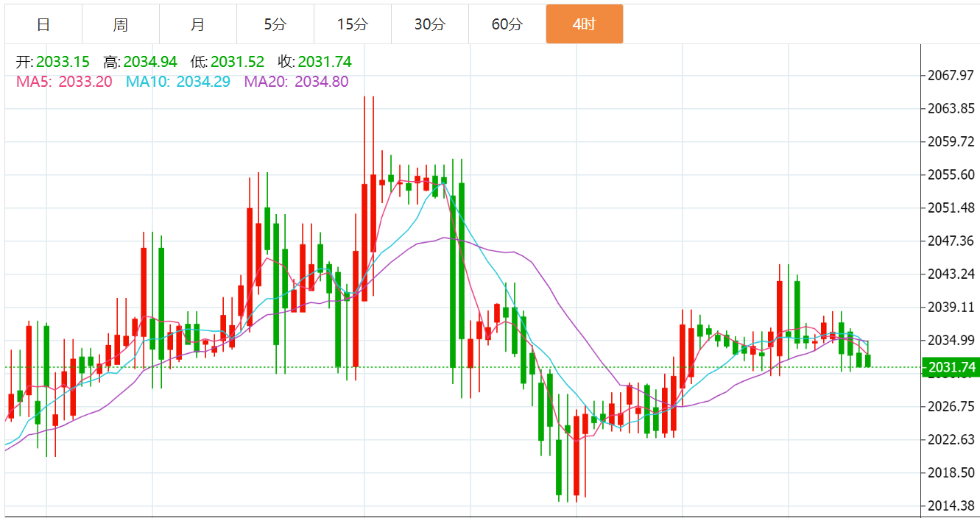Click the 2039.11 price axis label
This screenshot has height=518, width=980.
(x=952, y=308)
